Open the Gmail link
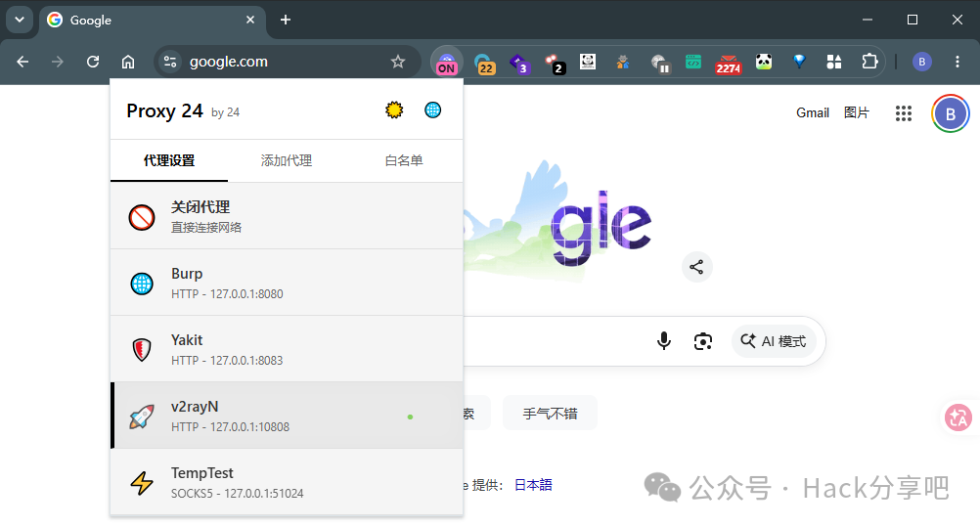The image size is (980, 527). (813, 113)
